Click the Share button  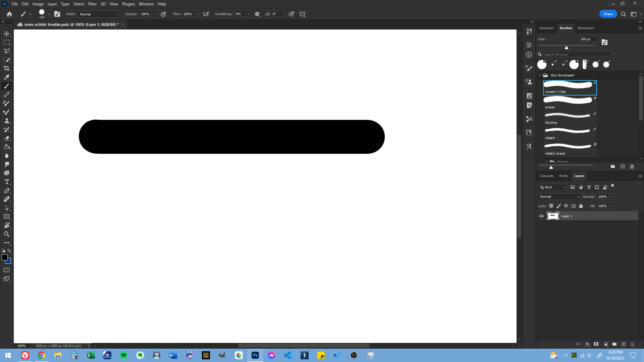(x=608, y=14)
